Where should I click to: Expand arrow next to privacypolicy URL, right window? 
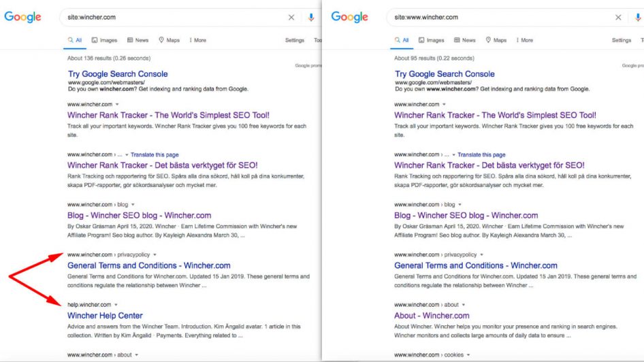(x=482, y=255)
